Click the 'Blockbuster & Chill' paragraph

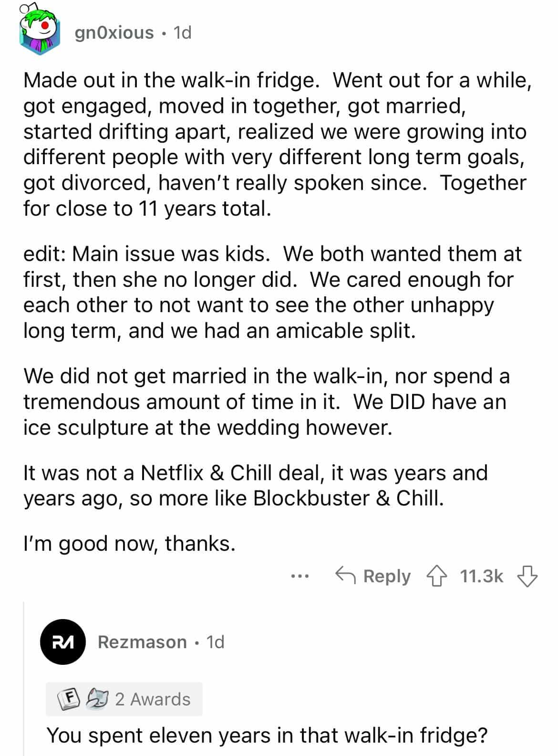255,485
